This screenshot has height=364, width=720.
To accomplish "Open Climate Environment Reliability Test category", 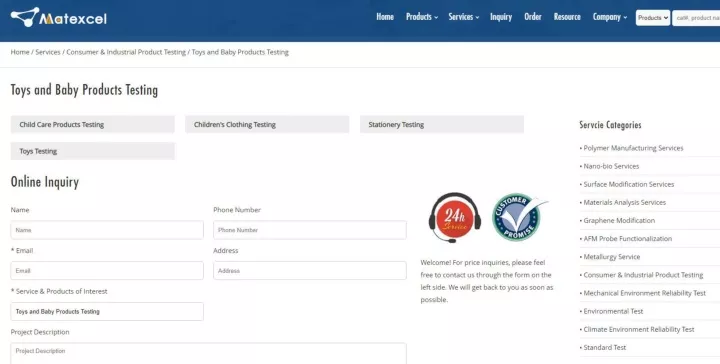I will [639, 329].
